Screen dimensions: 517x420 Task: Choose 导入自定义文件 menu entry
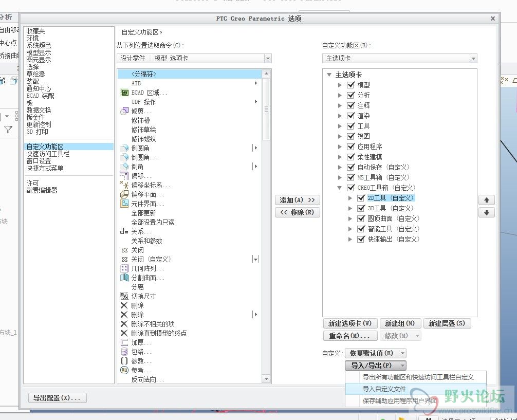pos(415,389)
